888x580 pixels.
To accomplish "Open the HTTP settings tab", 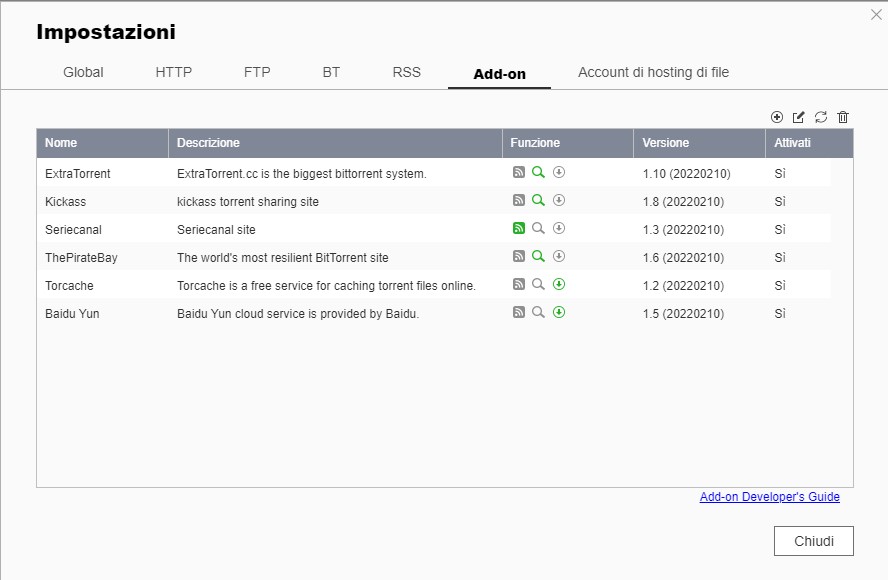I will (174, 73).
